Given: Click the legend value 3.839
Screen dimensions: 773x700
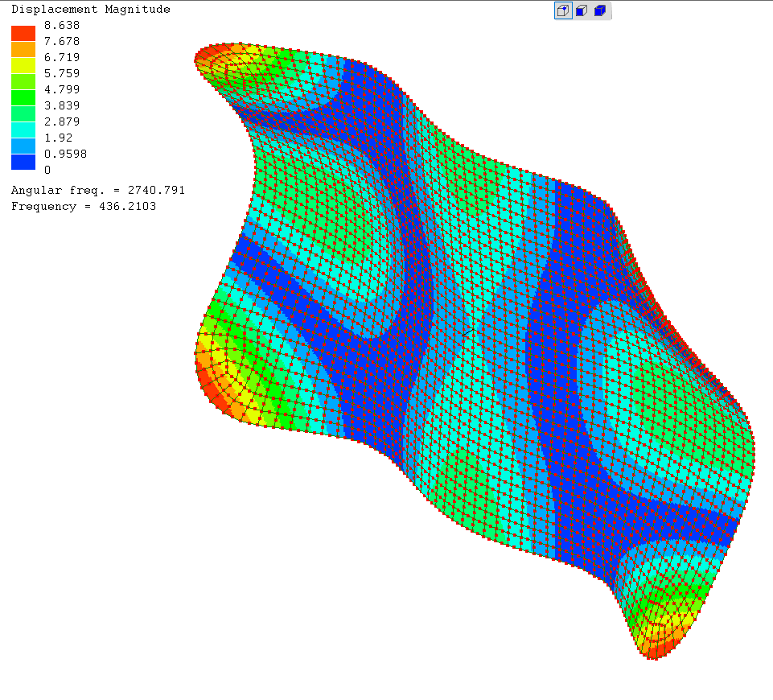Looking at the screenshot, I should click(x=62, y=105).
